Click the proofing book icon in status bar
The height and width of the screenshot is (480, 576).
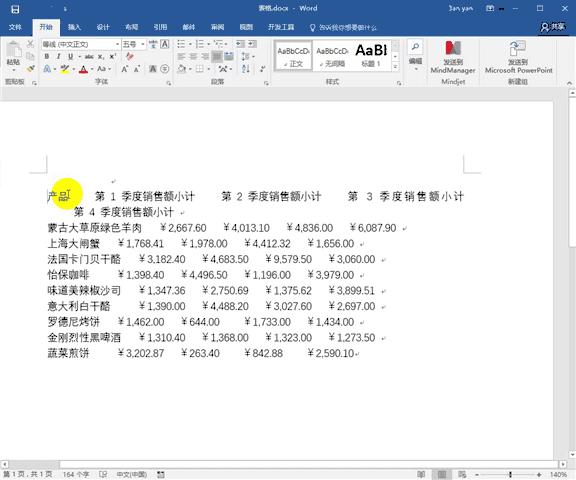click(x=103, y=474)
